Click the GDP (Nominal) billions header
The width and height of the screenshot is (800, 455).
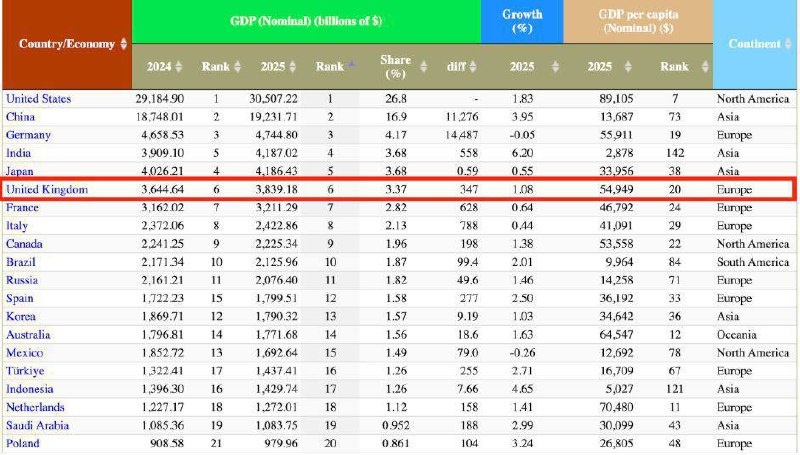click(306, 21)
